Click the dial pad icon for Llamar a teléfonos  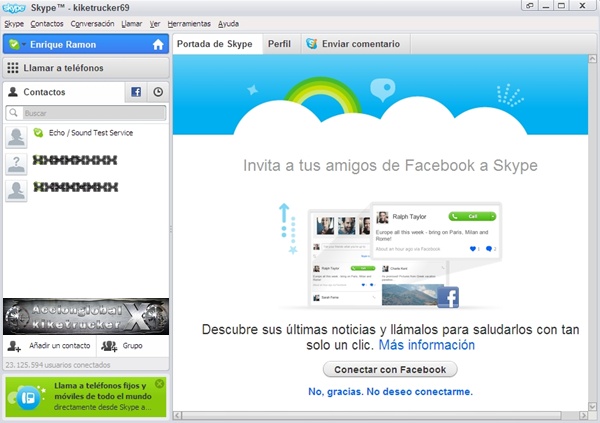pyautogui.click(x=13, y=68)
